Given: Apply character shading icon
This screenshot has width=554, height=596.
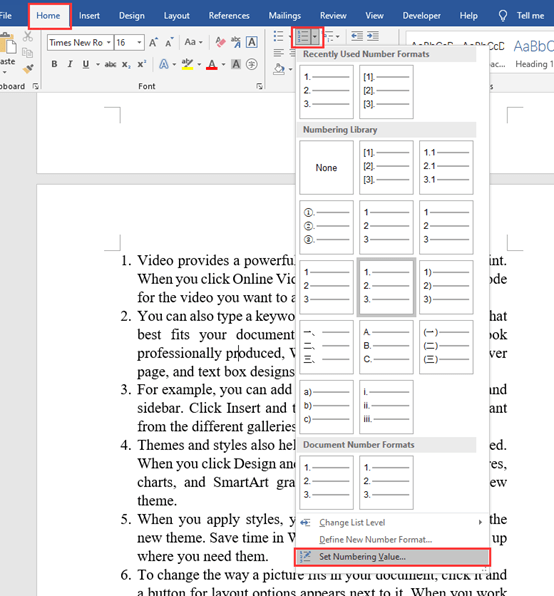Looking at the screenshot, I should coord(236,64).
